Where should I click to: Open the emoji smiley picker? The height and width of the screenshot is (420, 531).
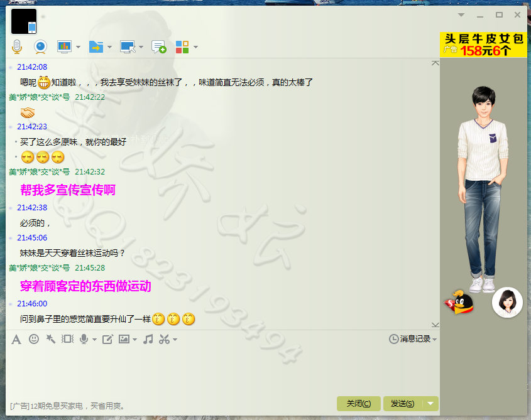(34, 339)
